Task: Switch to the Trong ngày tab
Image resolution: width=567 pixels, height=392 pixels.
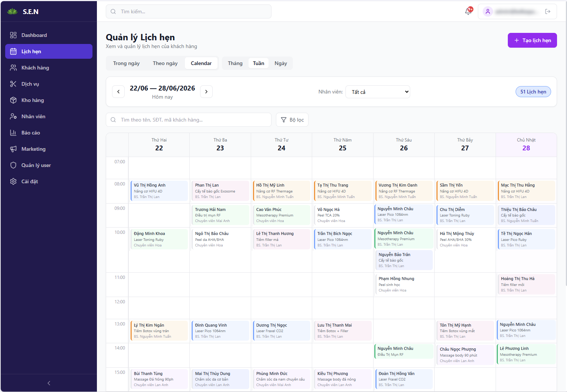Action: point(126,63)
